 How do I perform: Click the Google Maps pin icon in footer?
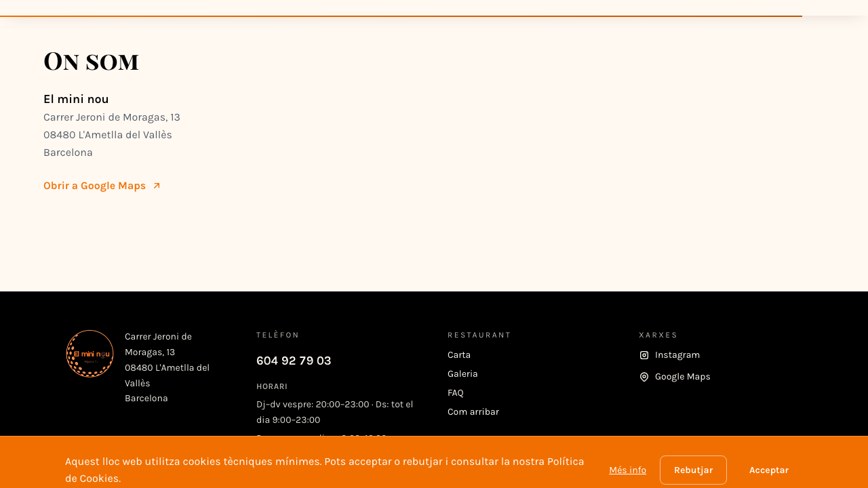644,377
